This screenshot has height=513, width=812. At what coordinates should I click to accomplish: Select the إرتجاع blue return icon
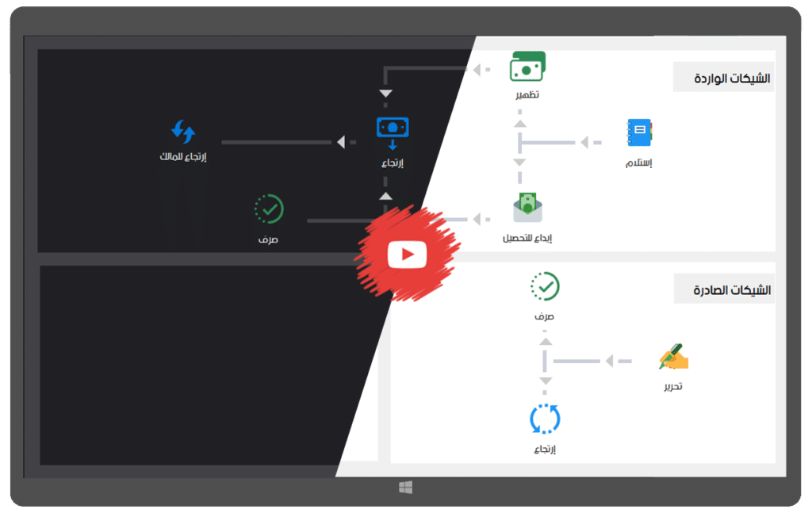[x=392, y=132]
